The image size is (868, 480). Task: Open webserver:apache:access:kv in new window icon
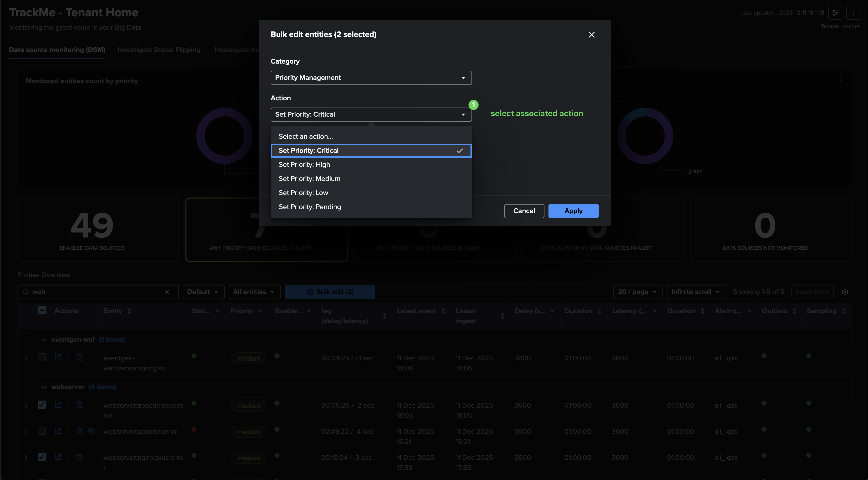click(58, 405)
